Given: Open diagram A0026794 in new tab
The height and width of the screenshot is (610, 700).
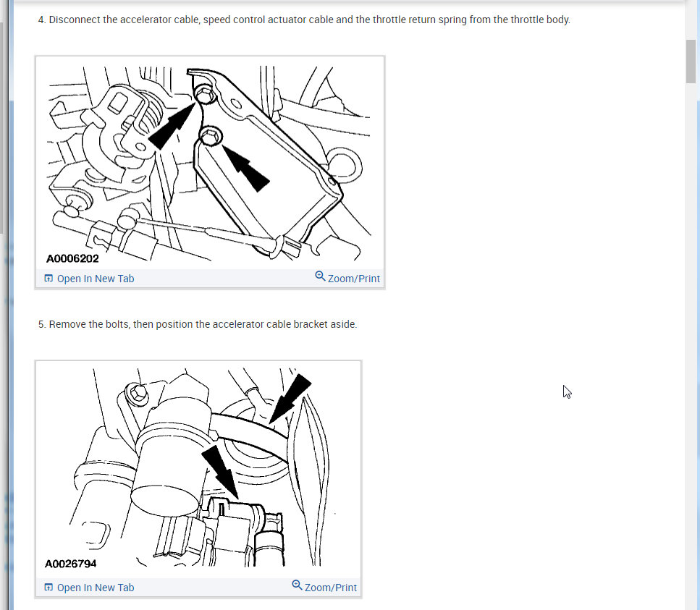Looking at the screenshot, I should tap(89, 588).
